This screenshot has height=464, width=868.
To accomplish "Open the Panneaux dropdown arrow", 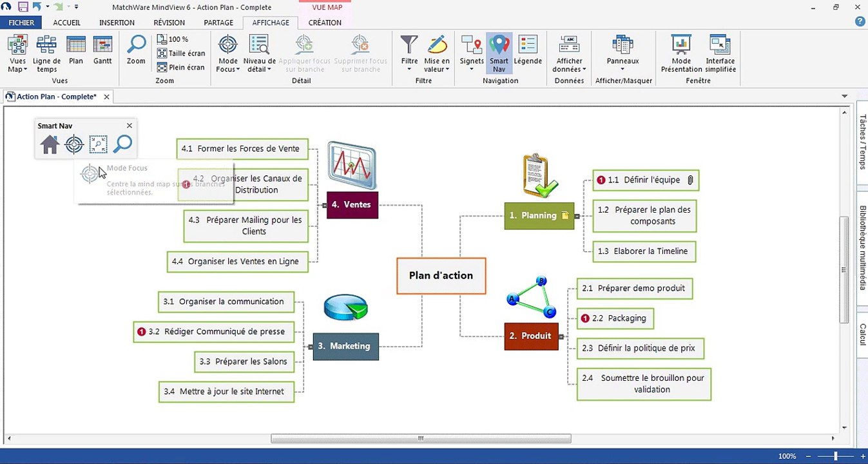I will coord(622,70).
